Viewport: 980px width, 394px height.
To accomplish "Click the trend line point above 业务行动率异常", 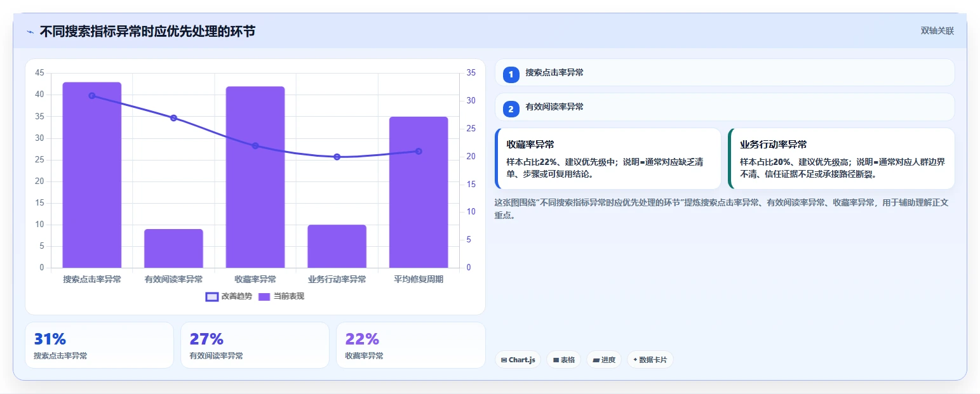I will click(x=337, y=157).
